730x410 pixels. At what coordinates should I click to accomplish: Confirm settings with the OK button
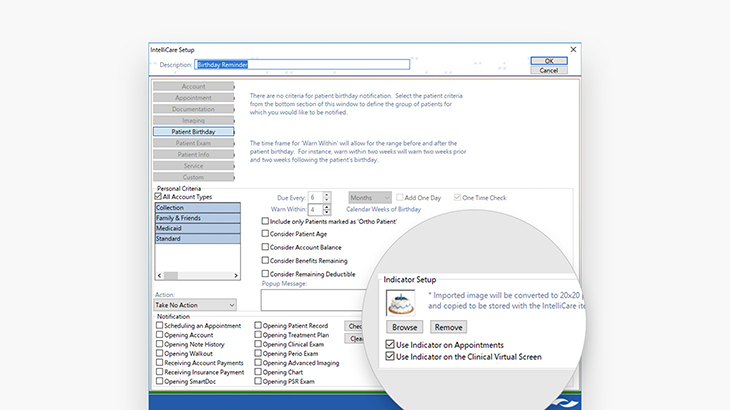pyautogui.click(x=549, y=61)
